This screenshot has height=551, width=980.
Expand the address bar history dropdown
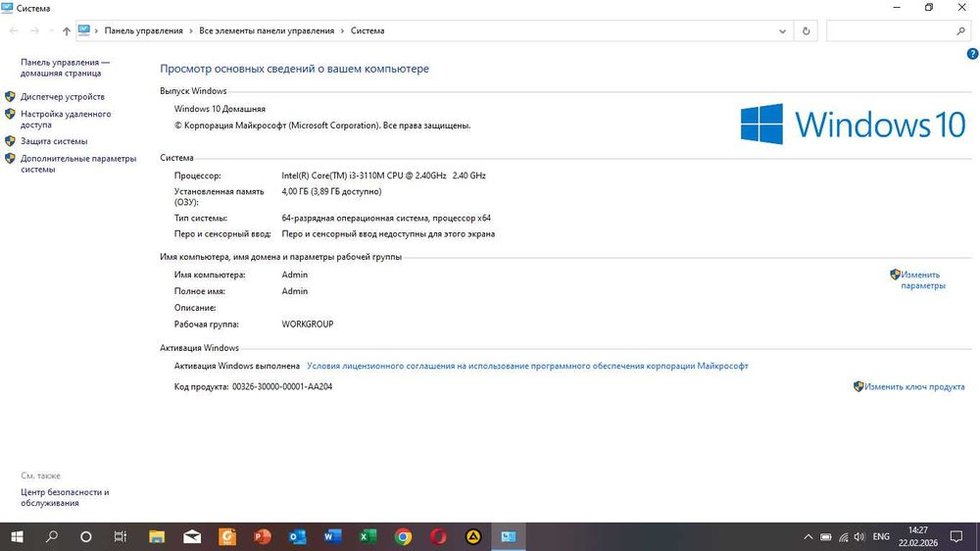coord(782,30)
